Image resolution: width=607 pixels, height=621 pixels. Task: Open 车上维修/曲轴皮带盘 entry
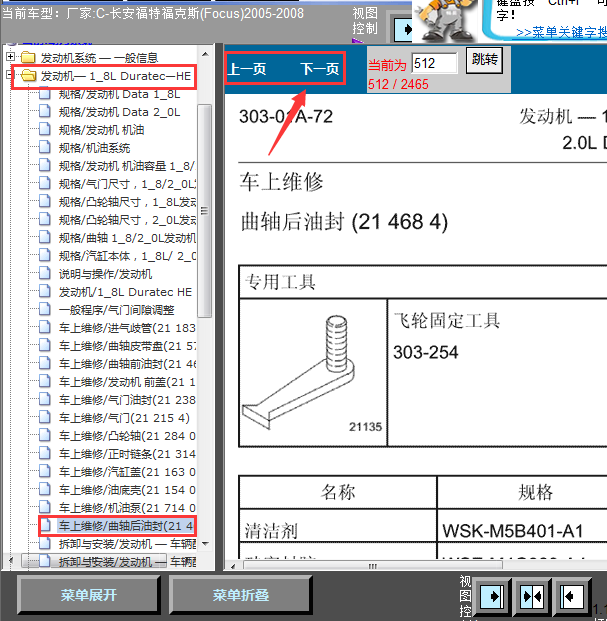point(127,346)
